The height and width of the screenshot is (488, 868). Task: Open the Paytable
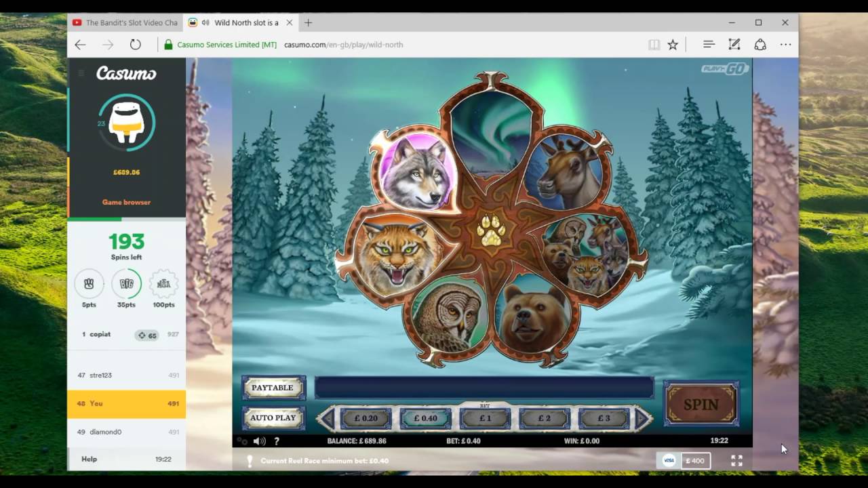point(273,388)
